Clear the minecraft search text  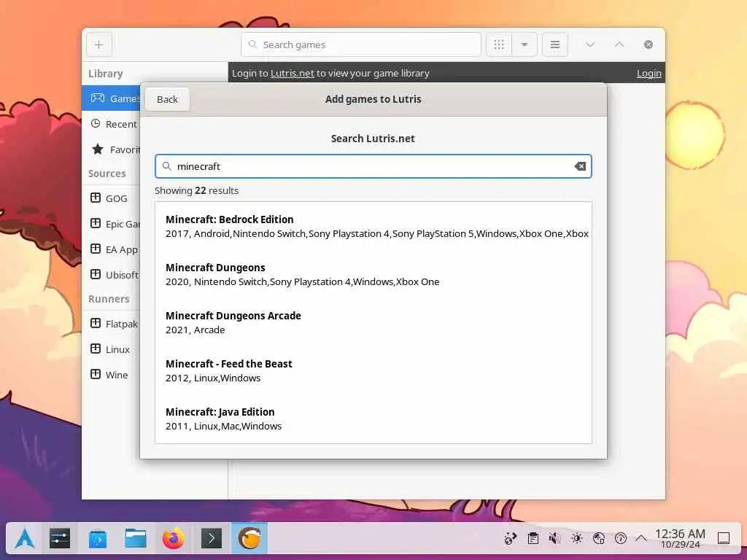pyautogui.click(x=580, y=166)
